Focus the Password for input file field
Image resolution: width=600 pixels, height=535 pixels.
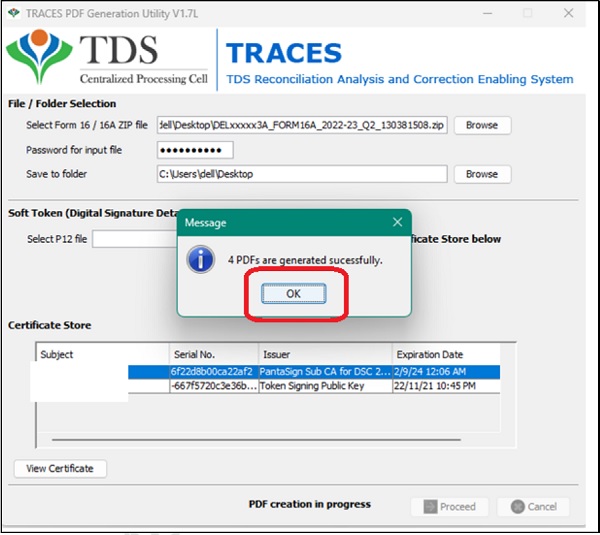[x=195, y=150]
